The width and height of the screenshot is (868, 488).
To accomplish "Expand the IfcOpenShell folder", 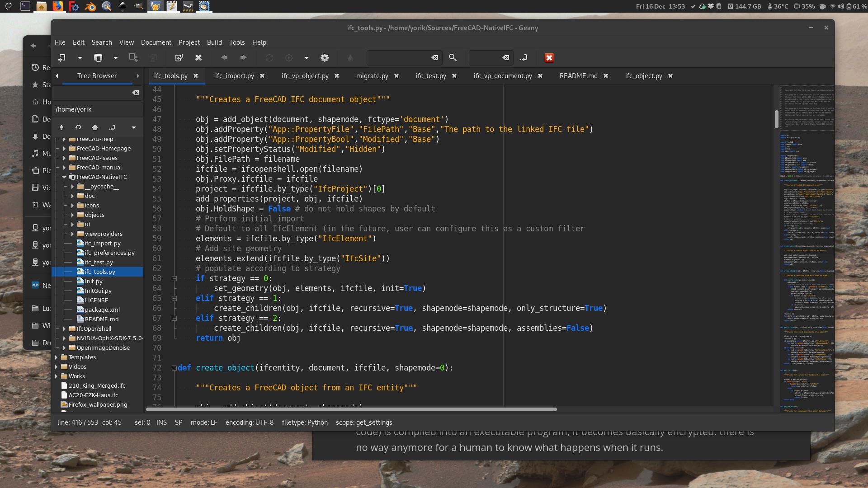I will coord(64,328).
